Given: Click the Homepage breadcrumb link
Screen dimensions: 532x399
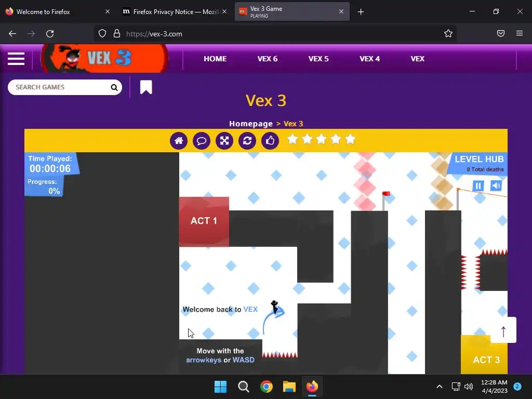Looking at the screenshot, I should (251, 124).
